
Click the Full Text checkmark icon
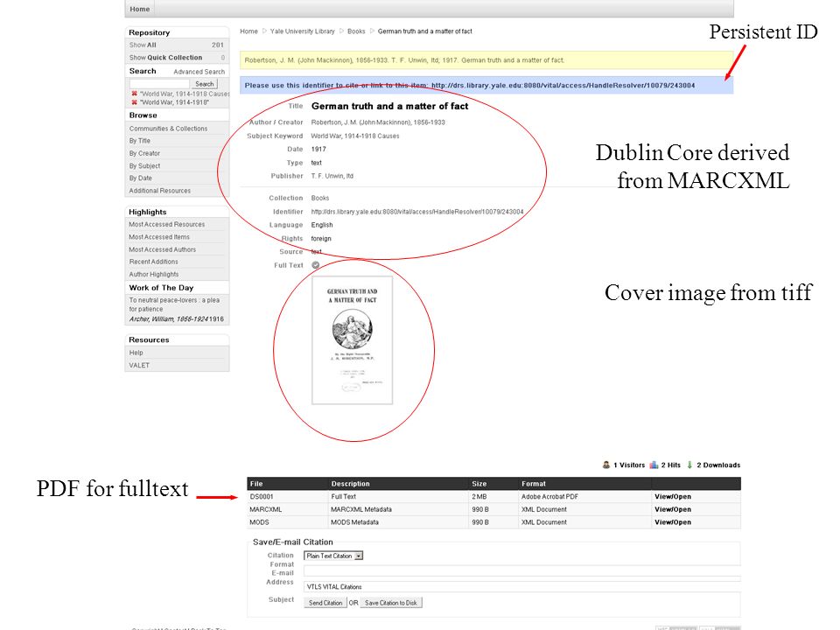316,265
